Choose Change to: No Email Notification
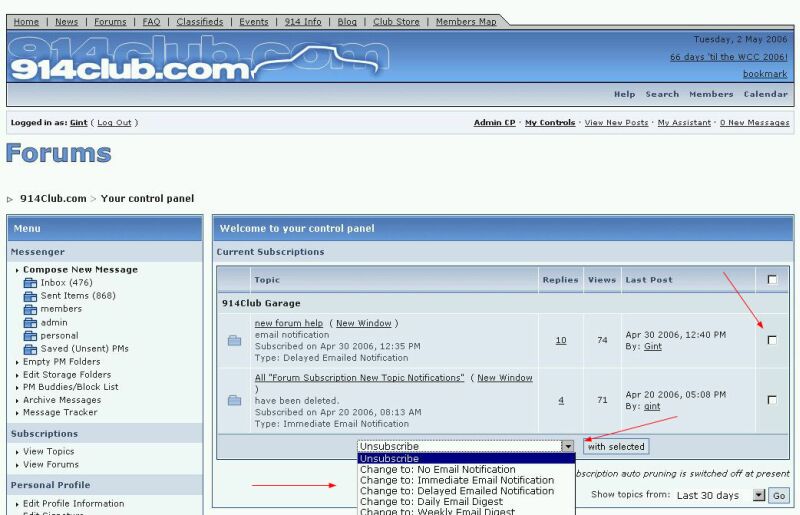 tap(466, 469)
